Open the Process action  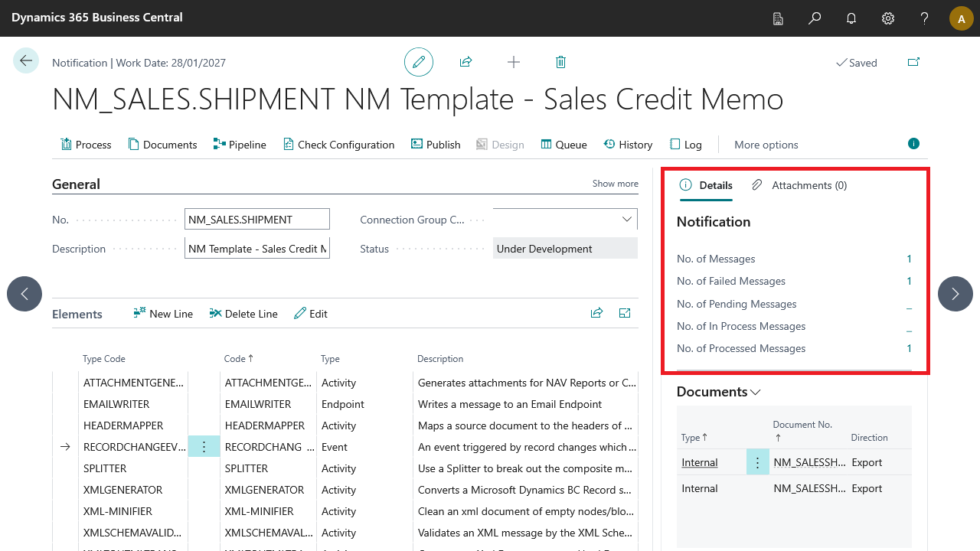[x=86, y=145]
